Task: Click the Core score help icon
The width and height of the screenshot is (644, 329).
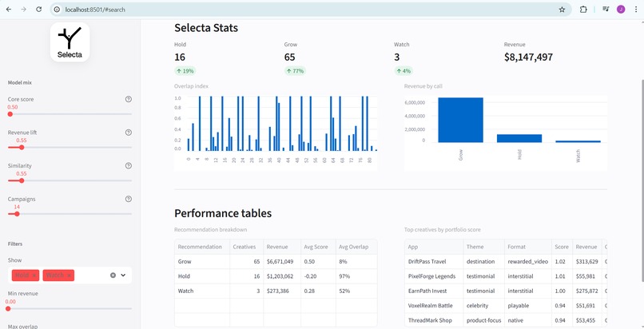Action: [128, 99]
